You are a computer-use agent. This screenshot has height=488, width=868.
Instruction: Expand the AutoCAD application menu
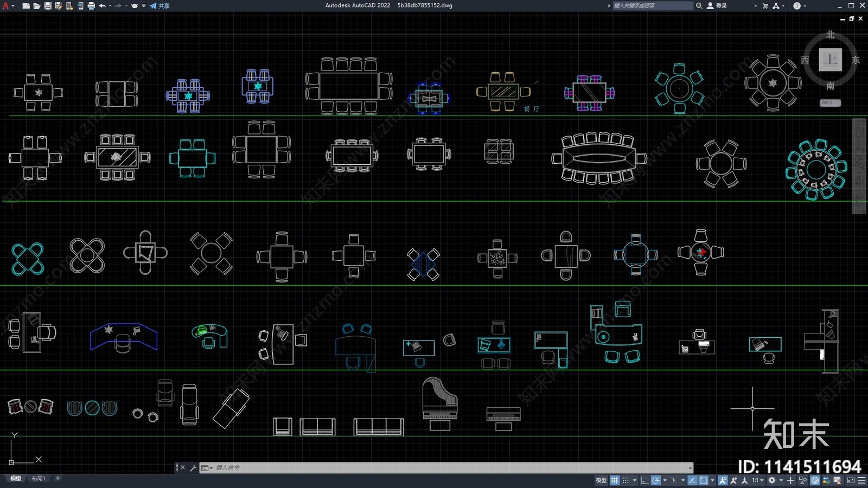point(7,6)
